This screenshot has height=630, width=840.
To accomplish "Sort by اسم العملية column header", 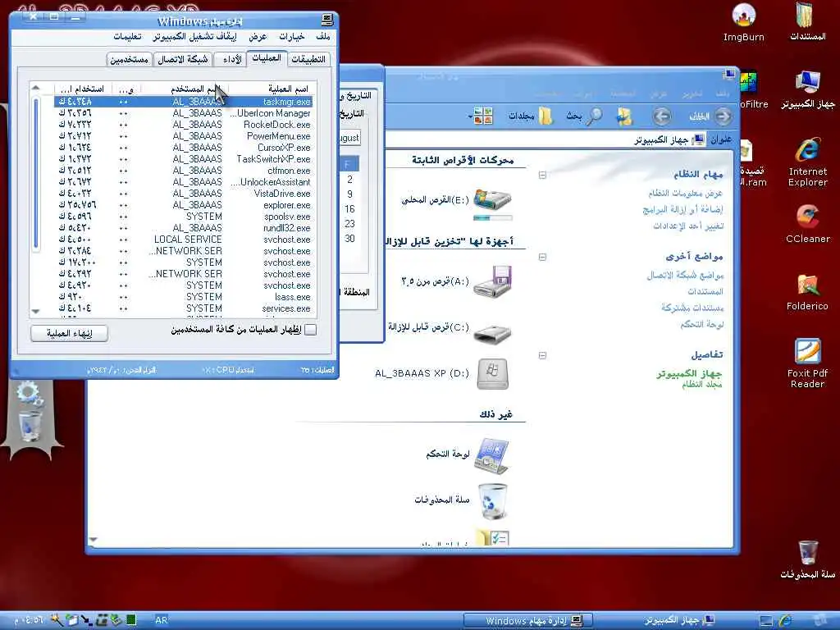I will (x=272, y=89).
